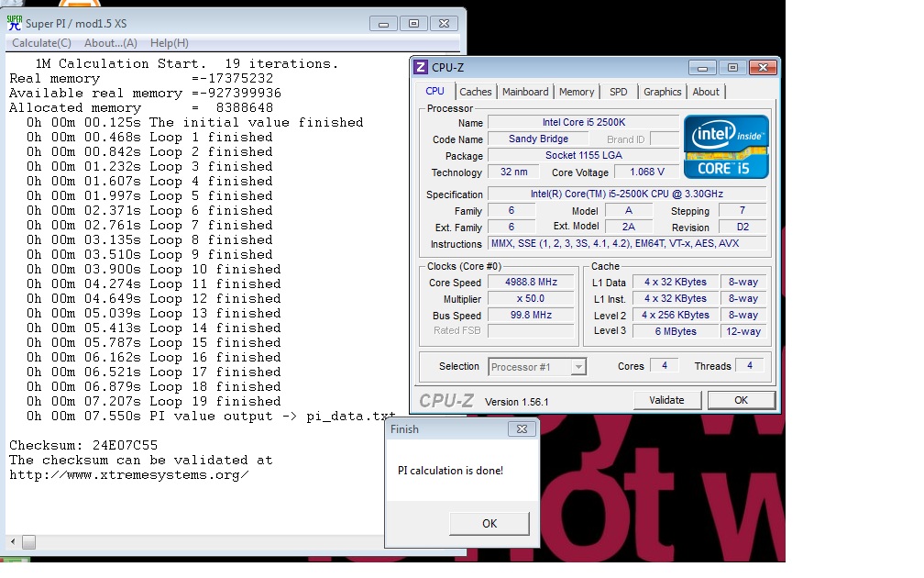Screen dimensions: 924x578
Task: Click OK in the Finish dialog
Action: [489, 523]
